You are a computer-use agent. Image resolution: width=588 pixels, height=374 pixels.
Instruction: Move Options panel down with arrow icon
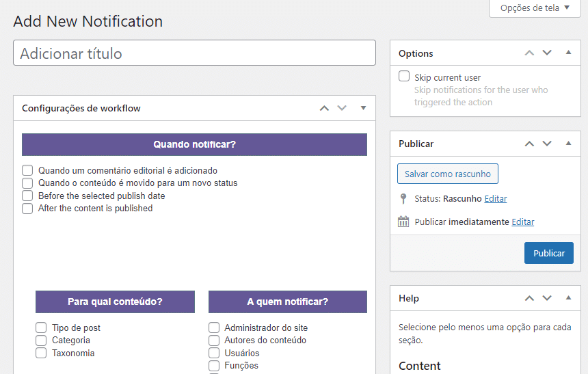[x=547, y=53]
